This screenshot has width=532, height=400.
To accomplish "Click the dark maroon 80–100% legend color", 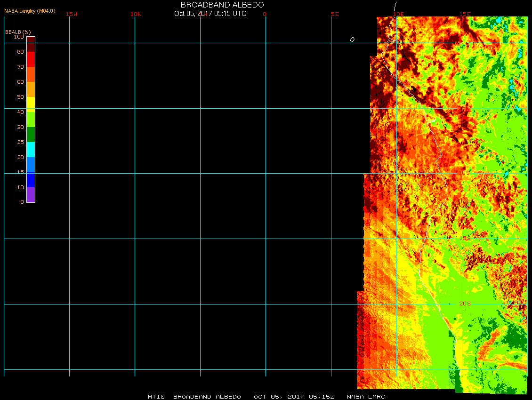I will 31,44.
